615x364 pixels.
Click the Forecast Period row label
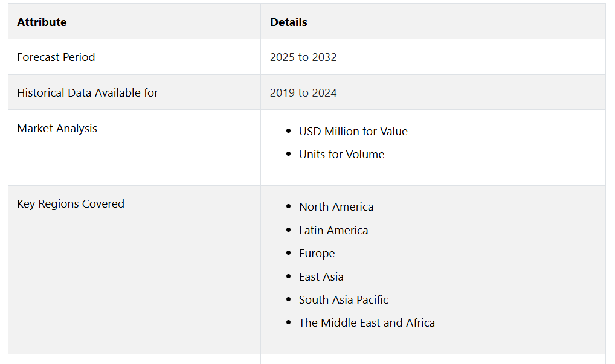point(56,57)
